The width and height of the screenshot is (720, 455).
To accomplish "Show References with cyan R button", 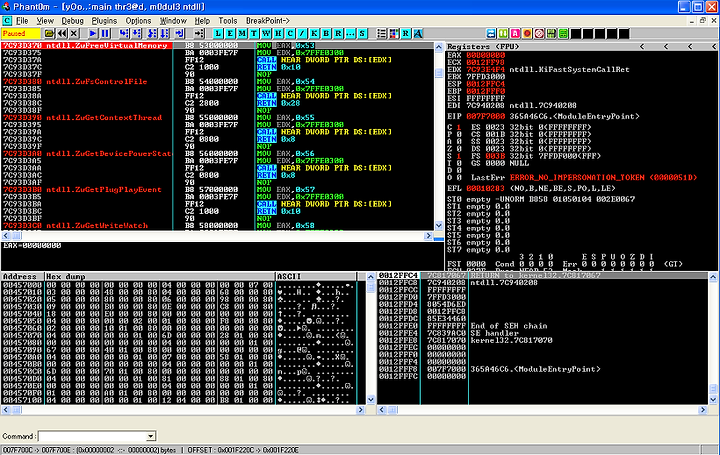I will point(338,34).
